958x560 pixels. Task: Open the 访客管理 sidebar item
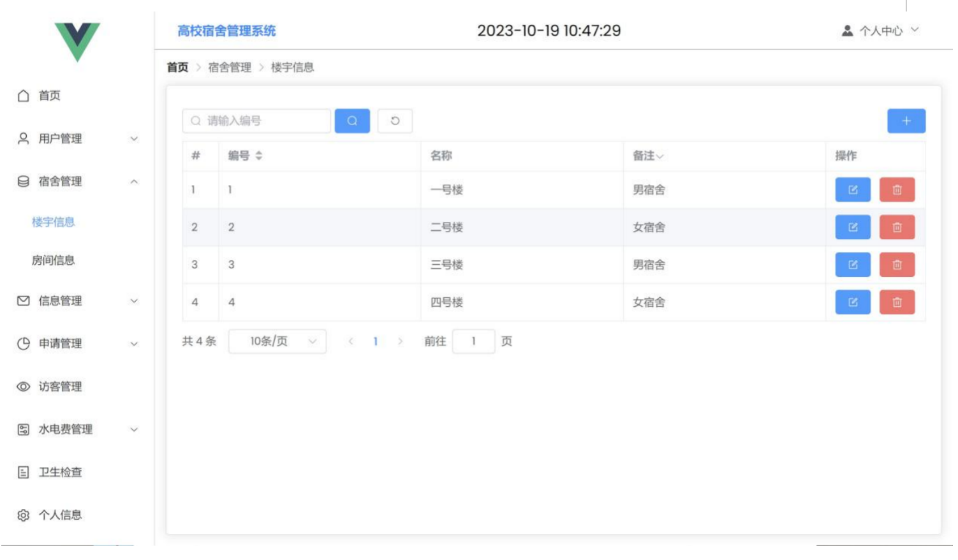77,387
